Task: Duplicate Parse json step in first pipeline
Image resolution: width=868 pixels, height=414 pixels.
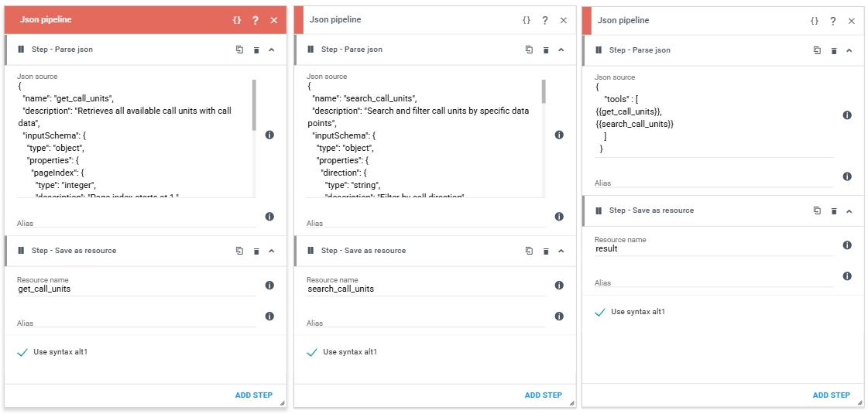Action: point(240,50)
